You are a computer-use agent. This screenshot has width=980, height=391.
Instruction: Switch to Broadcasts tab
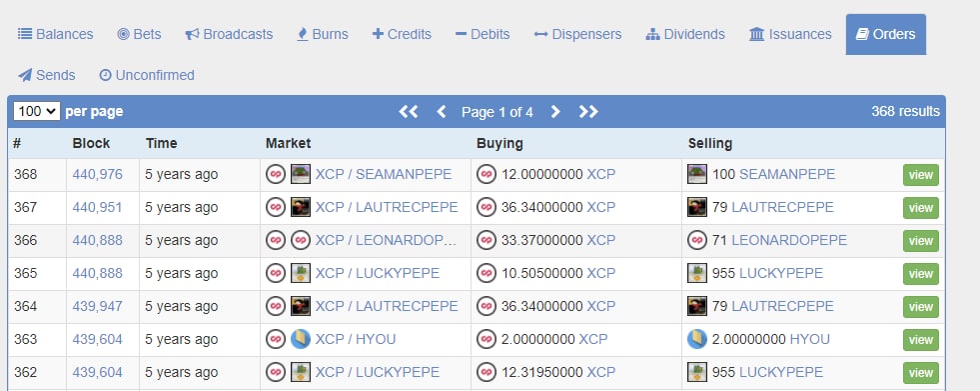(229, 34)
